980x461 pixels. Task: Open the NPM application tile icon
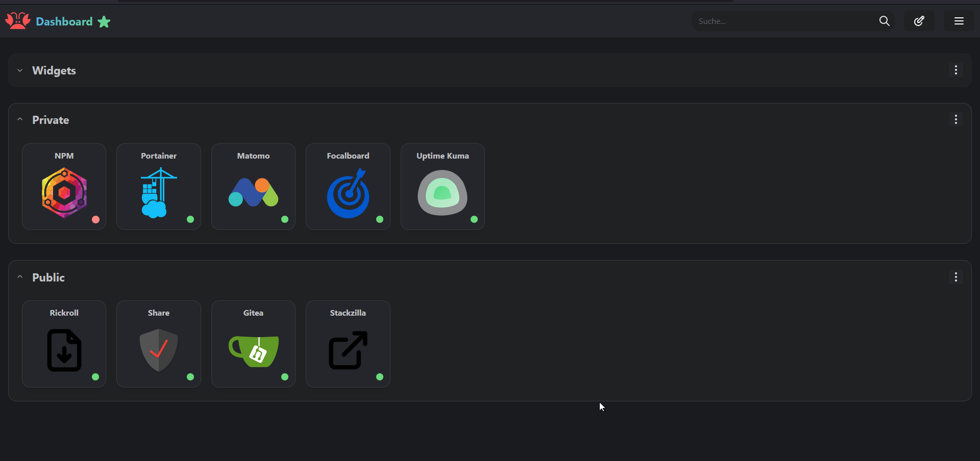(x=64, y=194)
